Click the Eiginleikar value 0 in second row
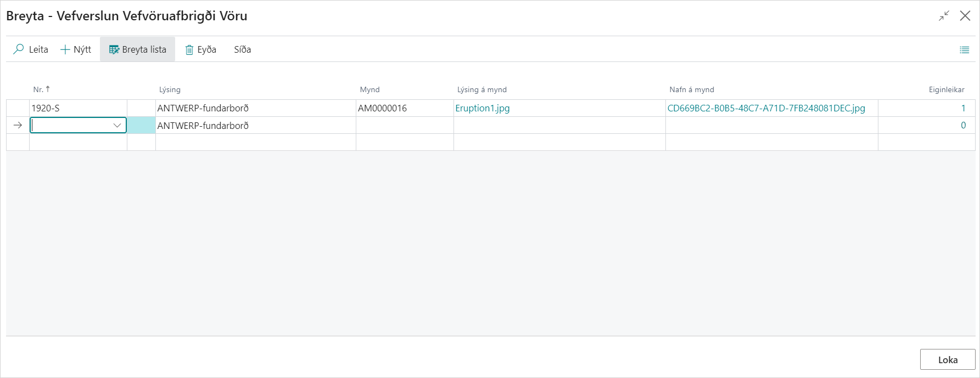 tap(963, 126)
